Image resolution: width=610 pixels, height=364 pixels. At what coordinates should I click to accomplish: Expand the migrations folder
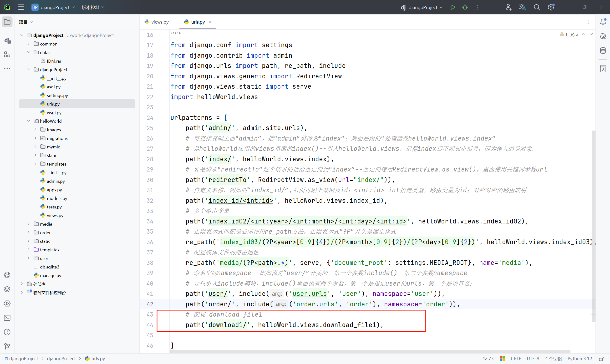tap(35, 138)
